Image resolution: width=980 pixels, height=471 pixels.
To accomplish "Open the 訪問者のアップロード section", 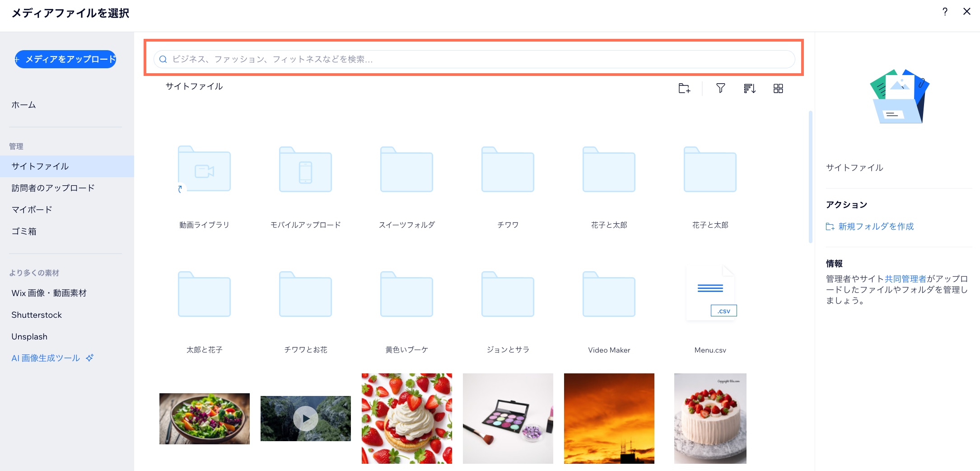I will [x=53, y=188].
